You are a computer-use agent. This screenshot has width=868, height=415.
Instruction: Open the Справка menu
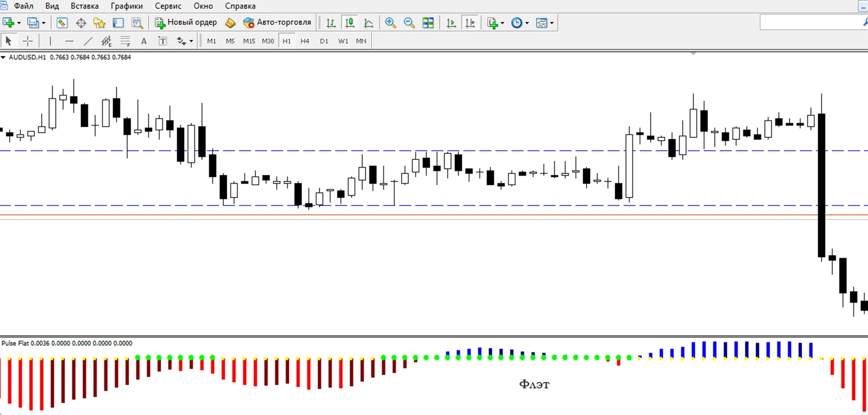click(240, 6)
